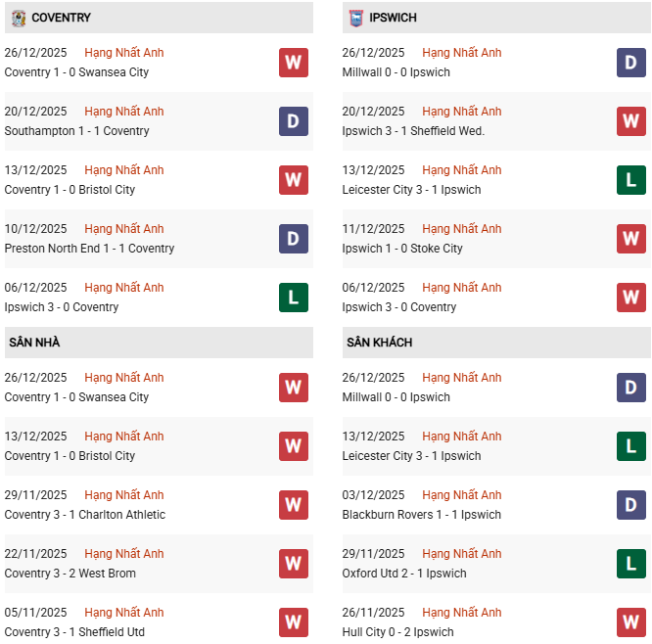Click L badge for Ipswich 3-0 Coventry, left column
The image size is (652, 644).
pyautogui.click(x=293, y=298)
